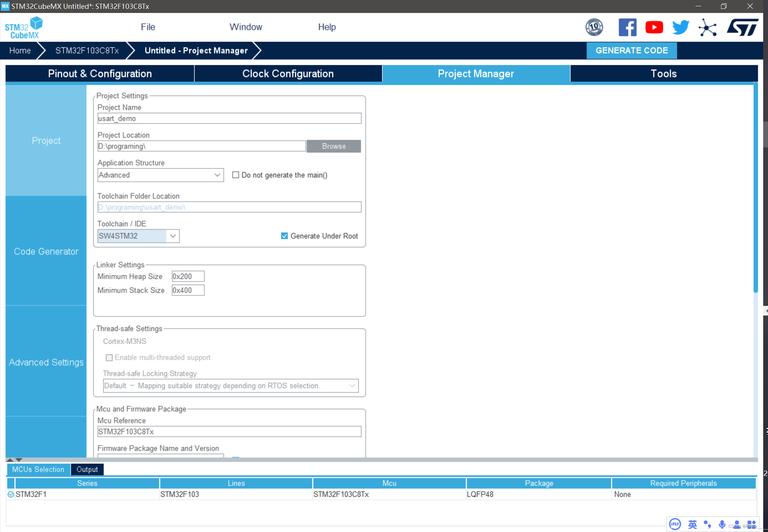Click Required Peripherals column header
Image resolution: width=768 pixels, height=532 pixels.
pos(683,483)
